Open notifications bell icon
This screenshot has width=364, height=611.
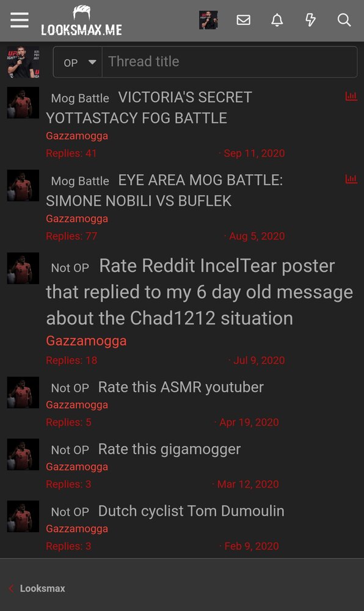pos(277,20)
